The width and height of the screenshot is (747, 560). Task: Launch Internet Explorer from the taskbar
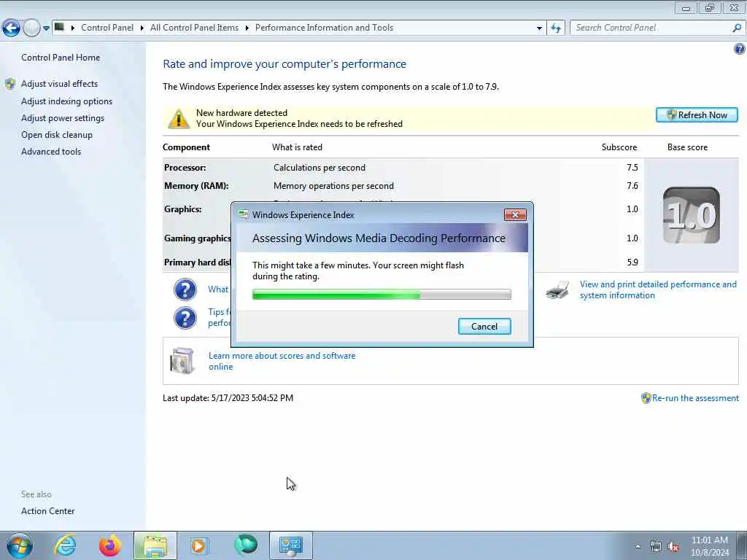(65, 545)
